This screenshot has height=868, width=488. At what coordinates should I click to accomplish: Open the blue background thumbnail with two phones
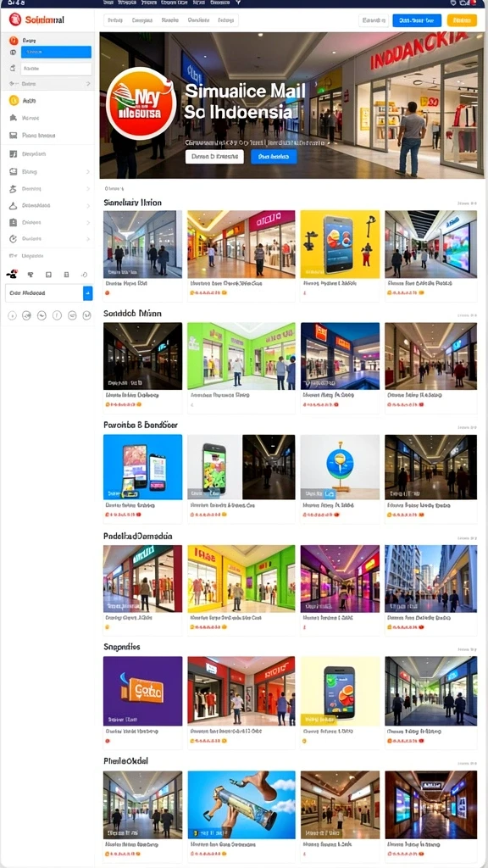click(142, 467)
